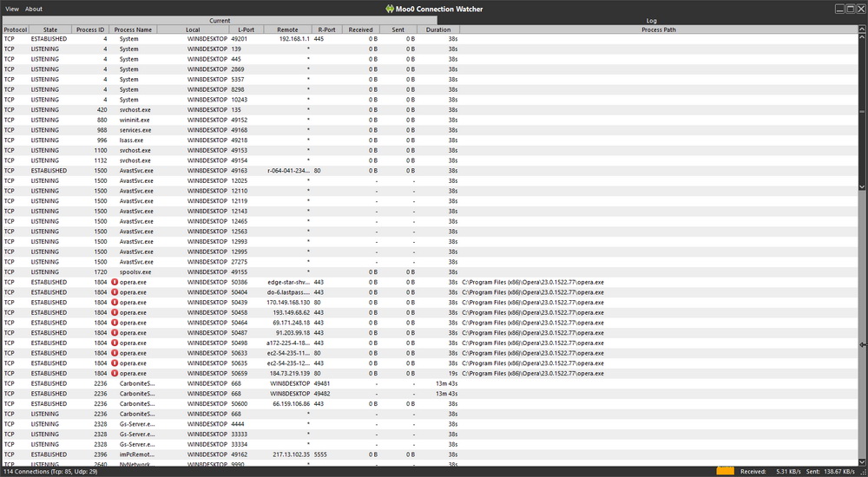This screenshot has height=477, width=868.
Task: Click remote address 184.73.219.139
Action: [290, 374]
